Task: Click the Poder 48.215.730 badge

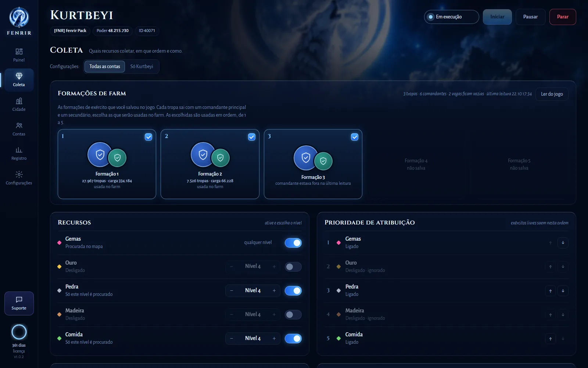Action: coord(112,31)
